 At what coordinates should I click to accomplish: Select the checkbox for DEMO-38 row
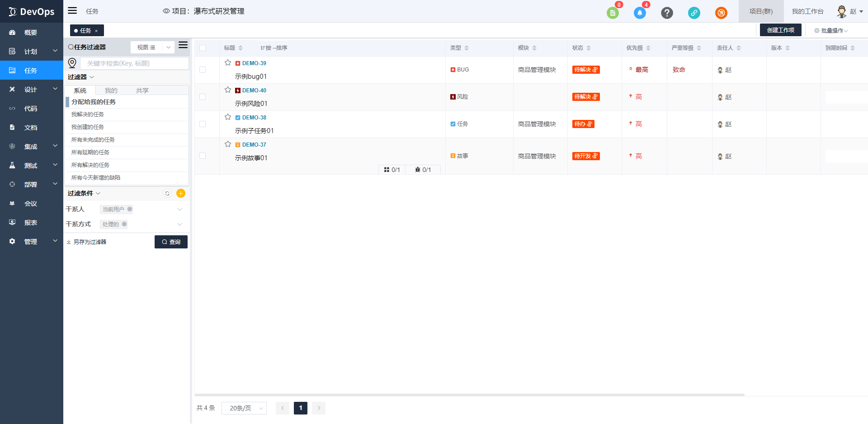[x=203, y=124]
